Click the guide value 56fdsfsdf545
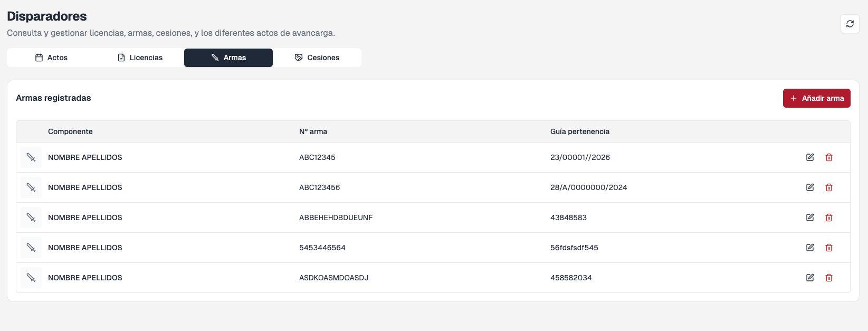This screenshot has height=331, width=868. (x=574, y=248)
